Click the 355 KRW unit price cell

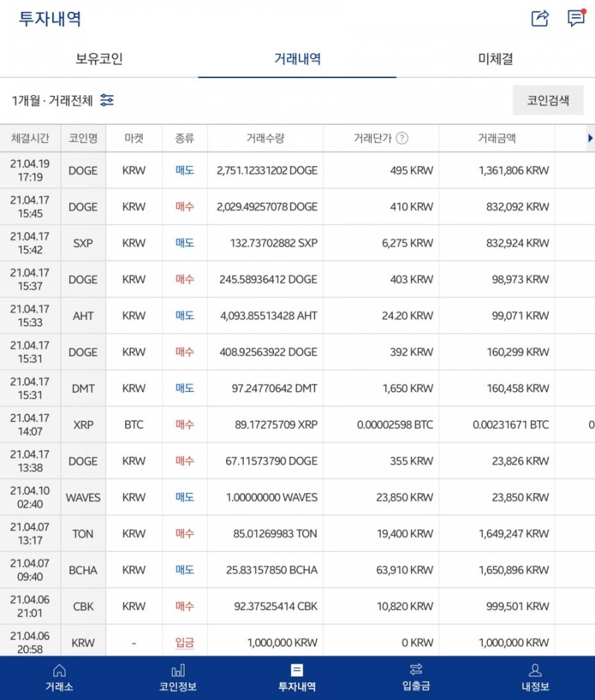point(382,461)
